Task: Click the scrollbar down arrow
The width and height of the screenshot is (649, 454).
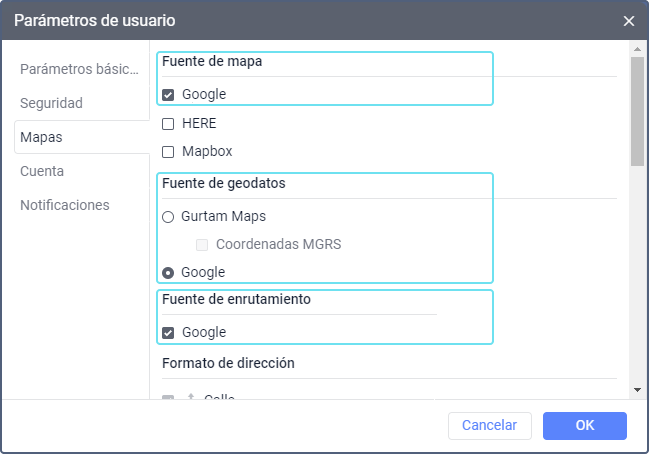Action: (636, 389)
